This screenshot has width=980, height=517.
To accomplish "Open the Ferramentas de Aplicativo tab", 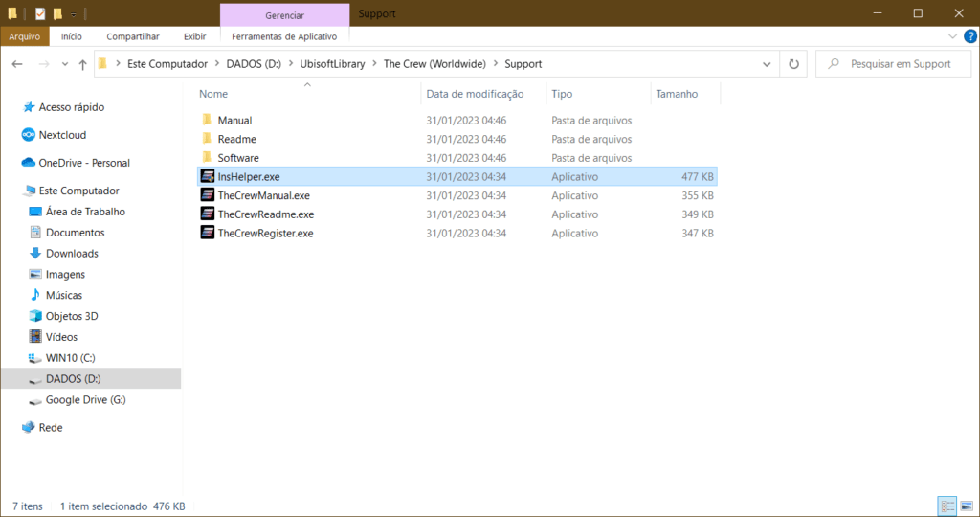I will (284, 36).
